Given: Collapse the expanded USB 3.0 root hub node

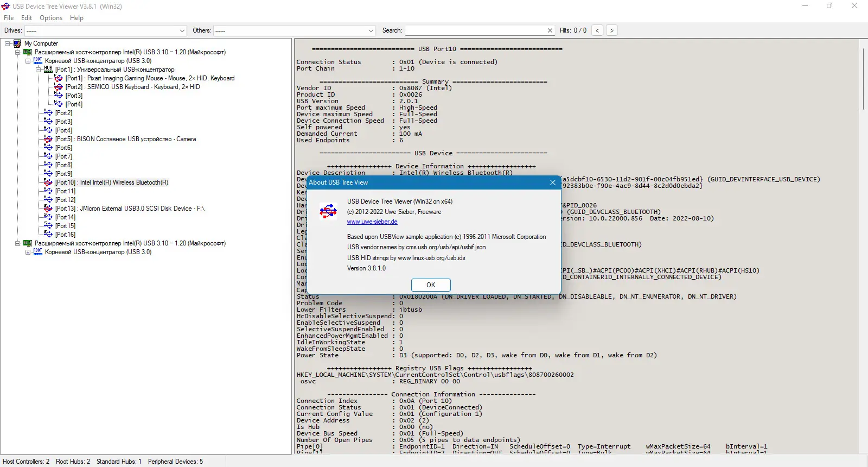Looking at the screenshot, I should click(28, 61).
